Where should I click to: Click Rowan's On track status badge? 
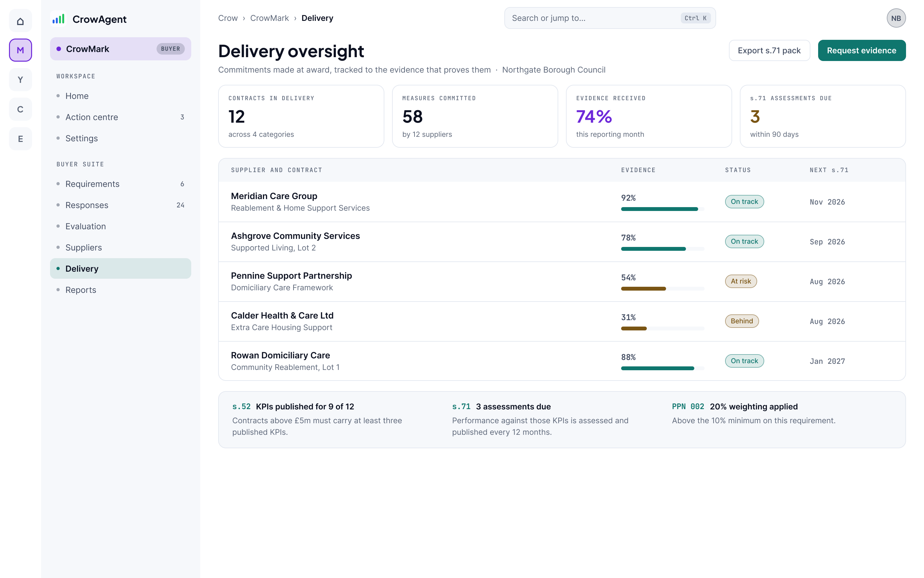[744, 361]
